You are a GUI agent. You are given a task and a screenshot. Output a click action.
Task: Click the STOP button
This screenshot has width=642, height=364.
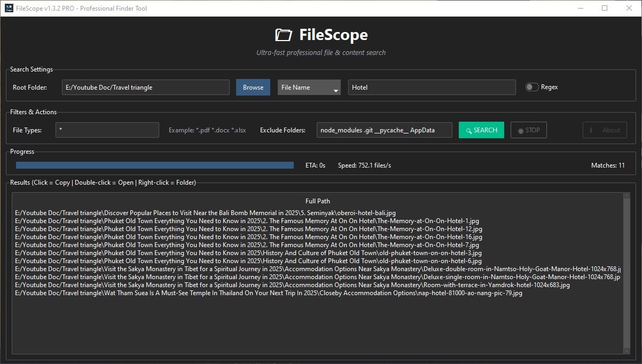click(529, 130)
